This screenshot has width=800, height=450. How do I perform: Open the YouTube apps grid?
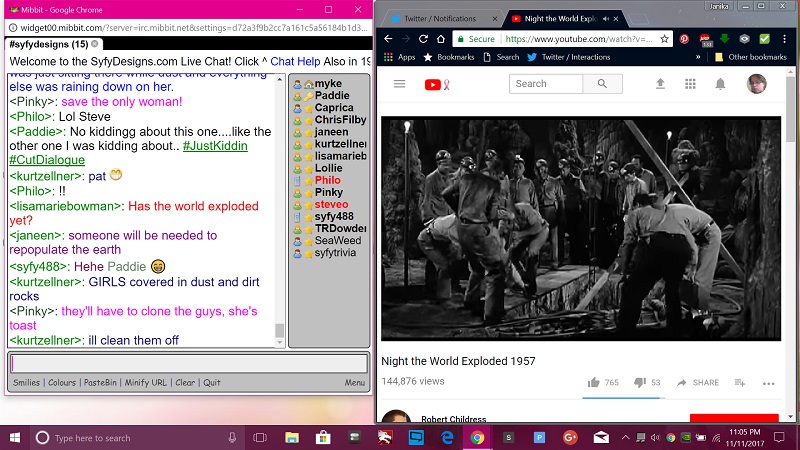click(690, 84)
